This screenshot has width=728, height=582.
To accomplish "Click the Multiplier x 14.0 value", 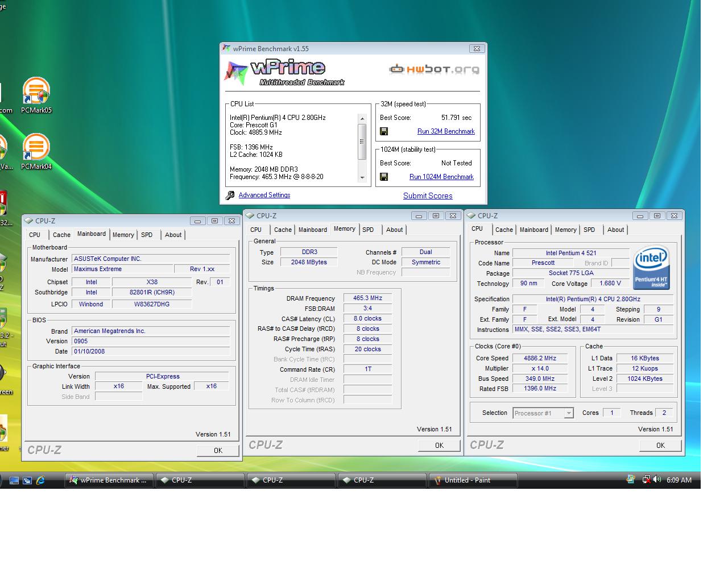I will click(x=540, y=368).
